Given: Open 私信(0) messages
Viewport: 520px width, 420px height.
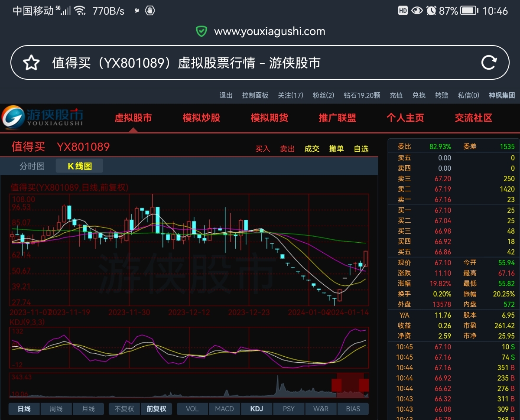Looking at the screenshot, I should pyautogui.click(x=468, y=95).
